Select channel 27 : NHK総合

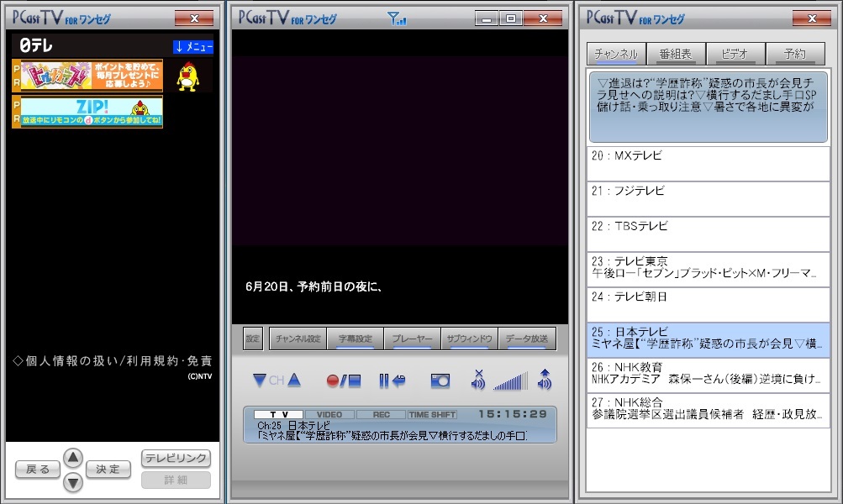point(708,411)
